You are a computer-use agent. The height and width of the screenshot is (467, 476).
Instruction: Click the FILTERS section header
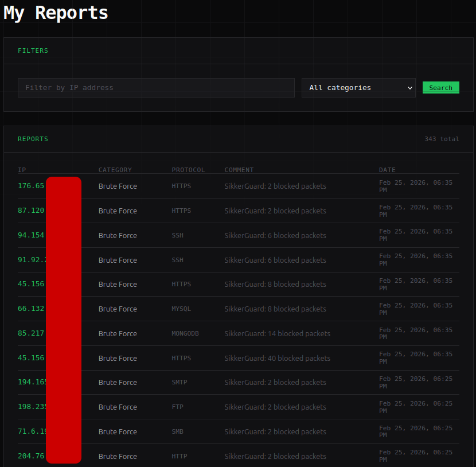pos(33,50)
